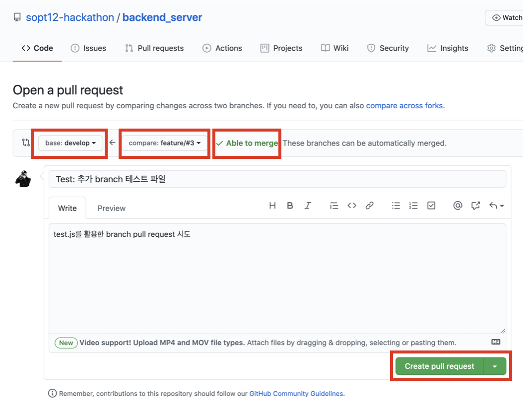Open the Code tab
The width and height of the screenshot is (530, 420).
(x=37, y=48)
